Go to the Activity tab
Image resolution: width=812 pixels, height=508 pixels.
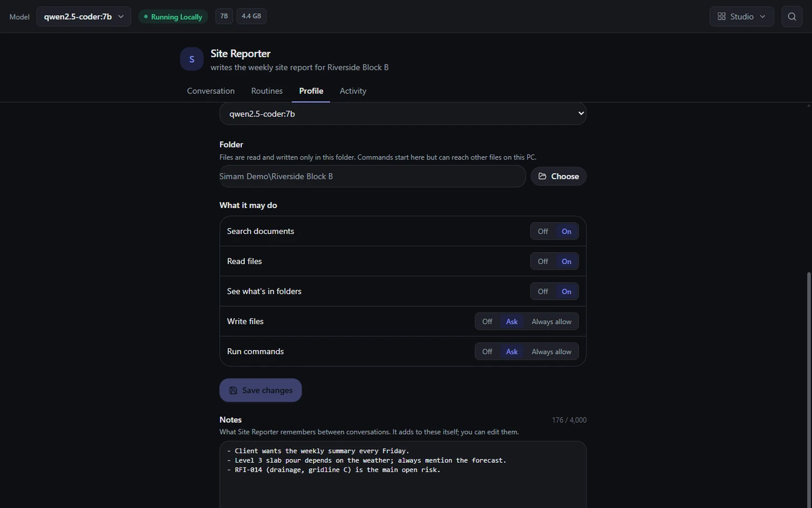click(353, 91)
